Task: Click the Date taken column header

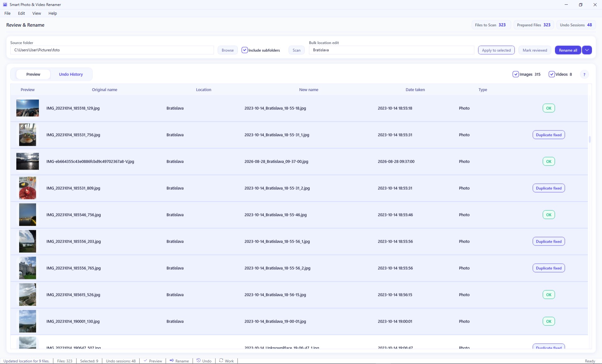Action: click(415, 90)
